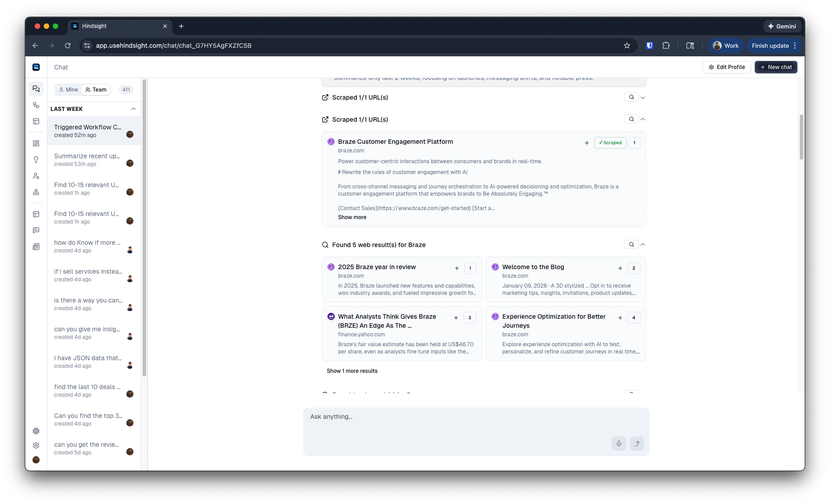Open the chat panel in the sidebar
The width and height of the screenshot is (830, 504).
tap(36, 89)
